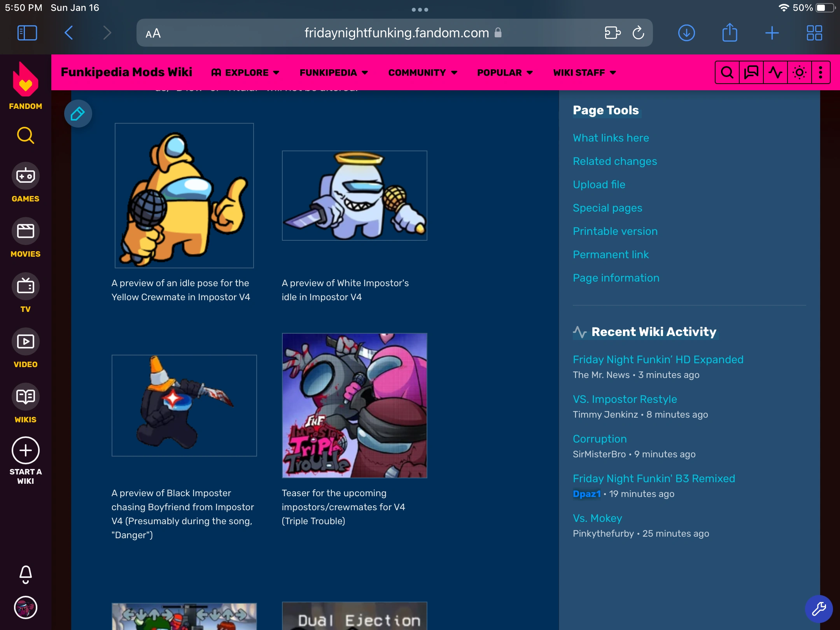Tap the AA reader text size control
840x630 pixels.
(153, 33)
